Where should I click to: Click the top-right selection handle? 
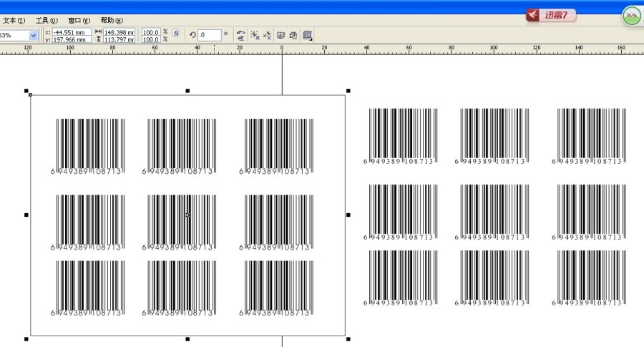pos(348,91)
